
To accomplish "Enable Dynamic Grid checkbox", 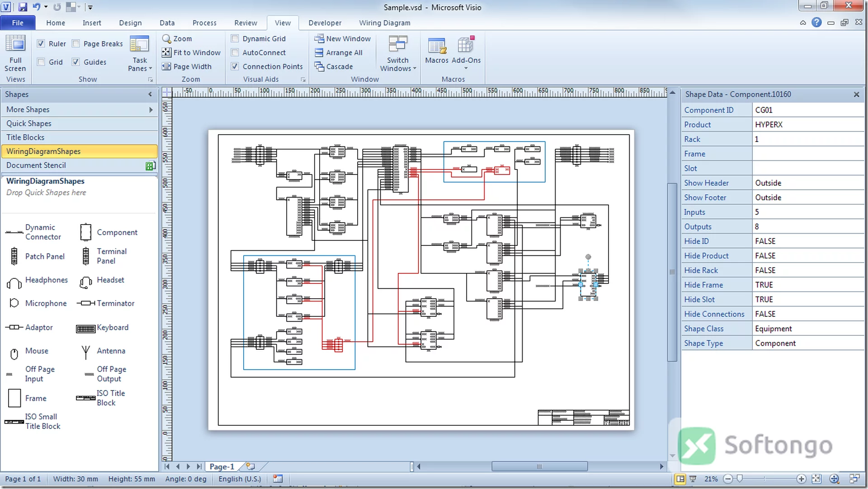I will (x=235, y=39).
